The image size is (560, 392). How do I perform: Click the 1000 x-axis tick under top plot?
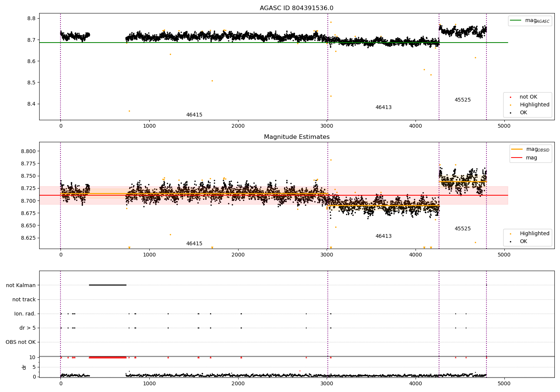149,126
